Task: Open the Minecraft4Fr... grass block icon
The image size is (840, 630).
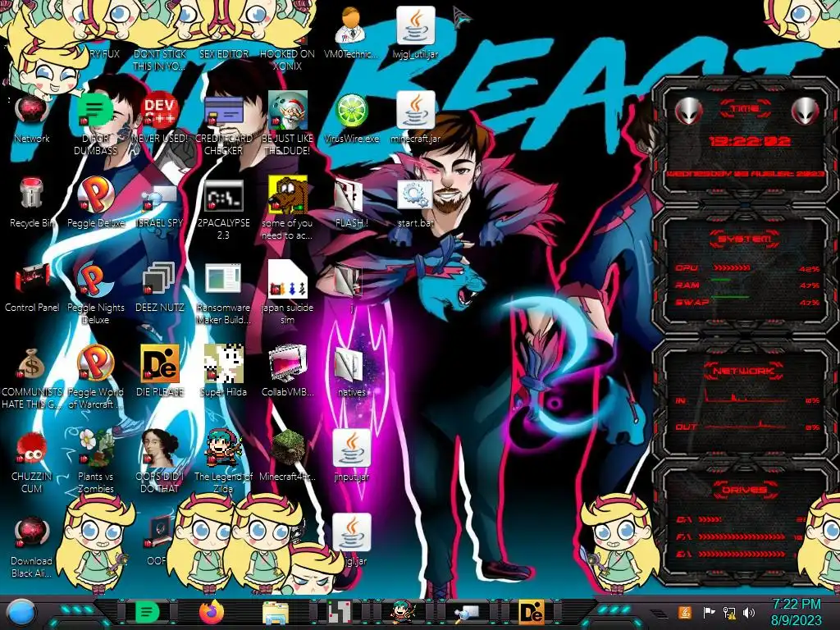Action: (288, 448)
